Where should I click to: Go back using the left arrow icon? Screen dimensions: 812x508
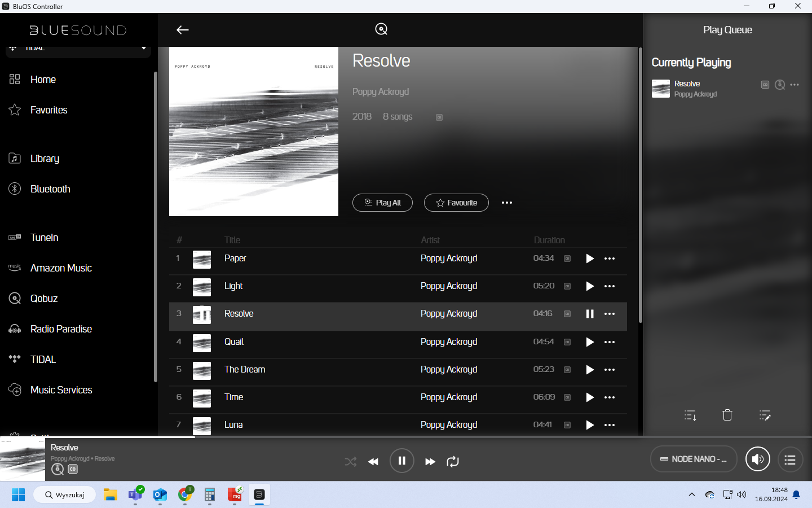(x=182, y=30)
